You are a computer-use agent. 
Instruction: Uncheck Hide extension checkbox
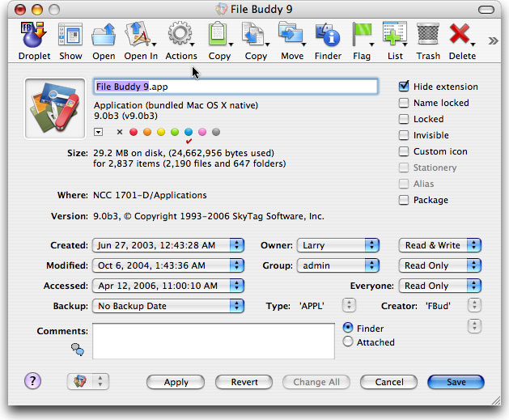(404, 87)
